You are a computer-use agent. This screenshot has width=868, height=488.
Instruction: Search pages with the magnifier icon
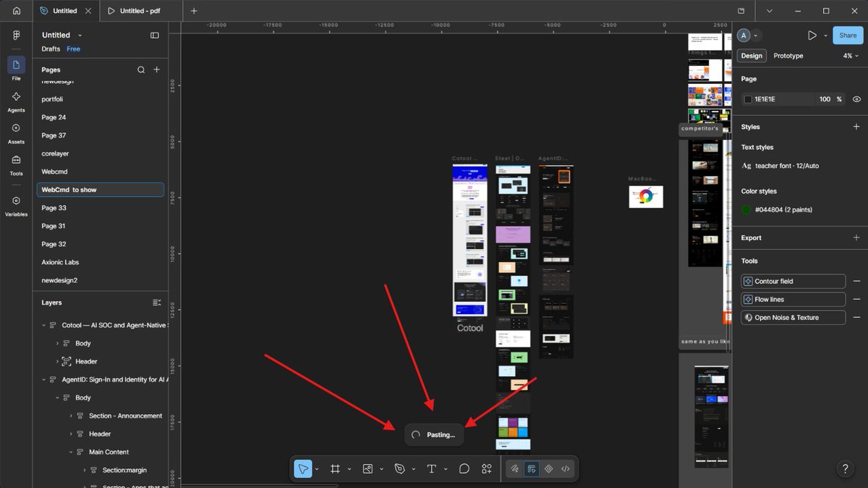pos(141,70)
